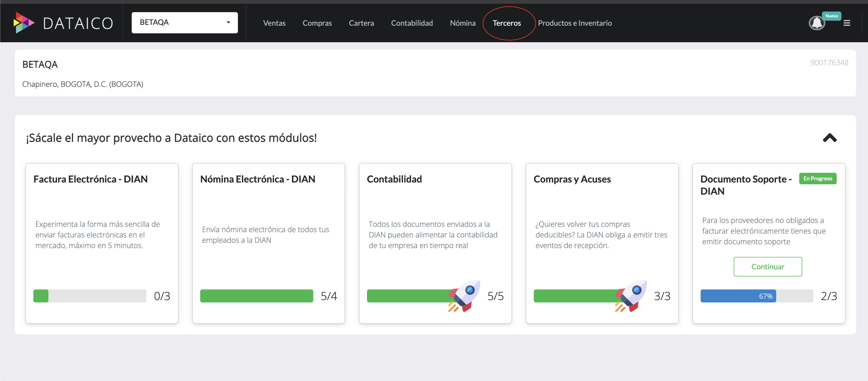Open Compras y Acuses card title
Screen dimensions: 868x381
coord(572,179)
